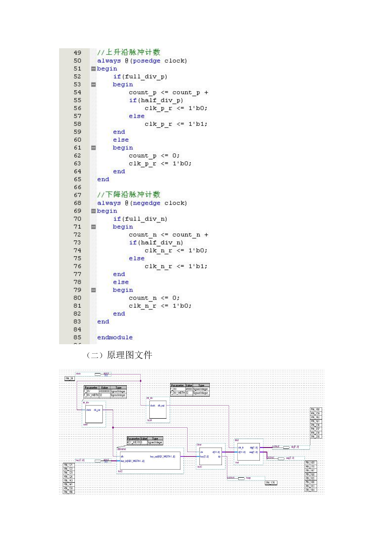Select the comment //下降沿脉冲计数
The image size is (392, 554).
click(129, 194)
